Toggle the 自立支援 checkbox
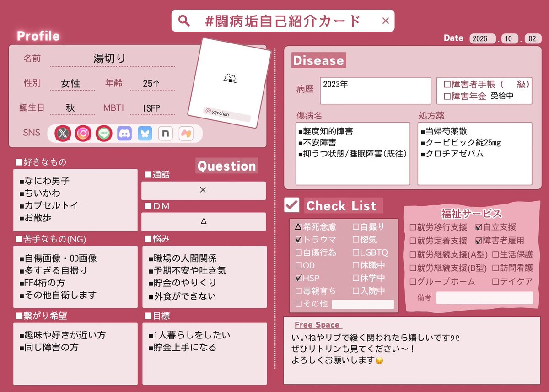549x392 pixels. (479, 227)
